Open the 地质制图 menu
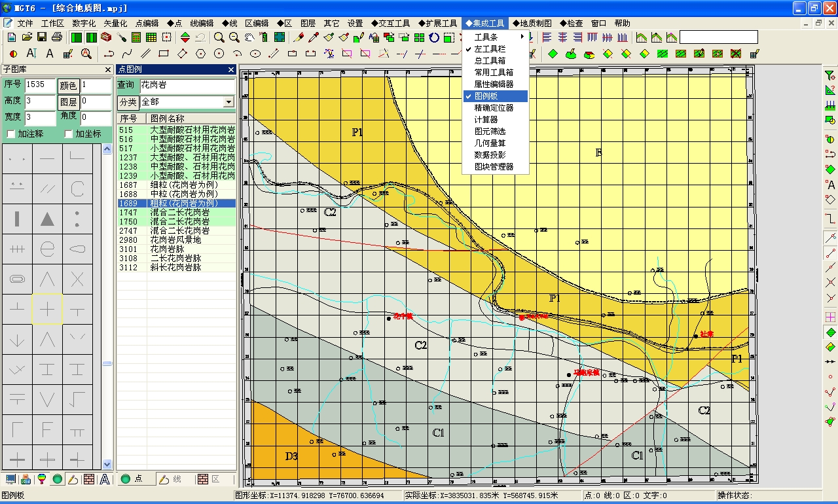This screenshot has height=504, width=838. tap(532, 23)
